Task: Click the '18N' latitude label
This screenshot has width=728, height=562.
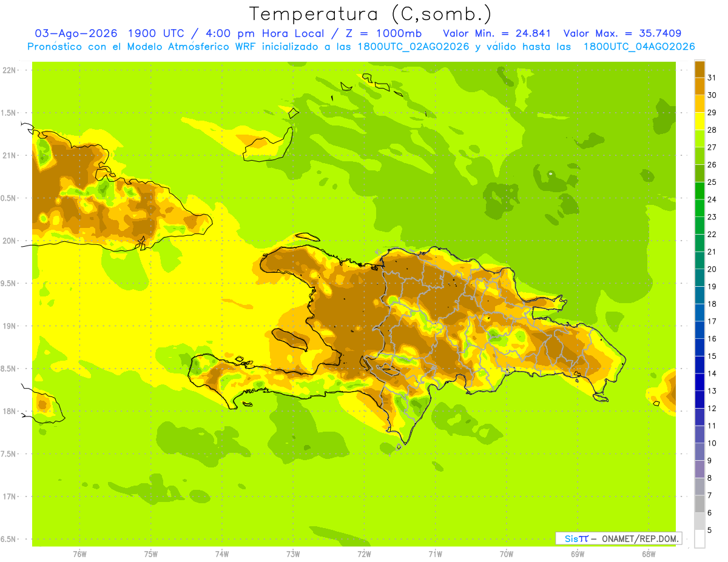Action: click(x=9, y=412)
